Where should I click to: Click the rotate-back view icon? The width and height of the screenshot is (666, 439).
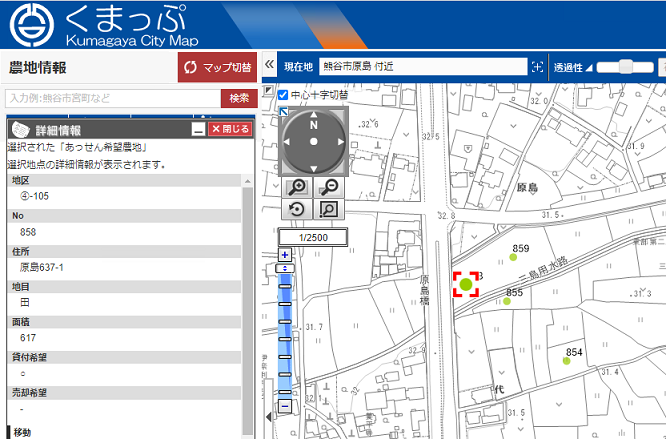tap(297, 209)
